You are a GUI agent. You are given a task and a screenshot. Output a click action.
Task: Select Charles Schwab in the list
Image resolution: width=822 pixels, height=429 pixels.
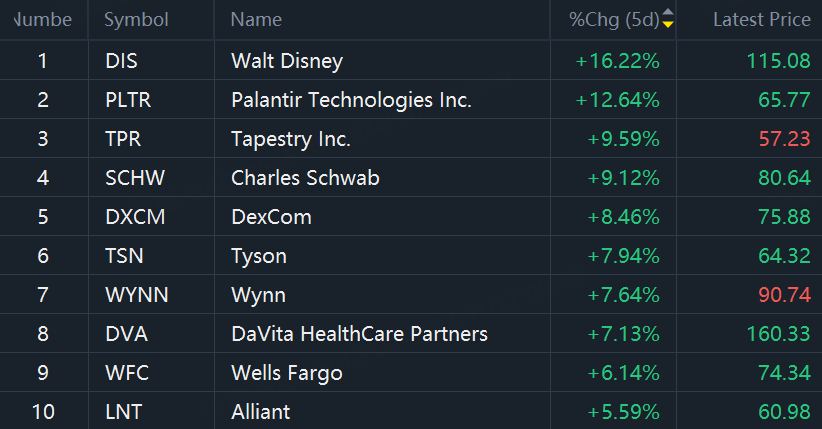coord(305,178)
